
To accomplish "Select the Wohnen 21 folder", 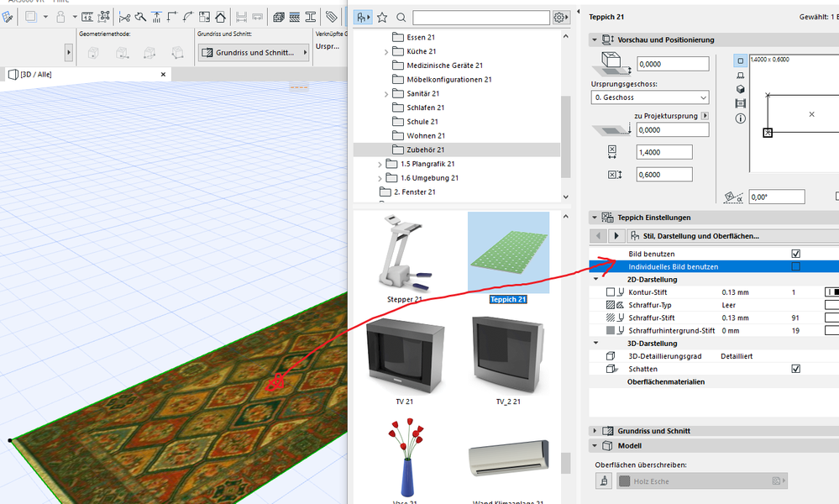I will coord(426,136).
